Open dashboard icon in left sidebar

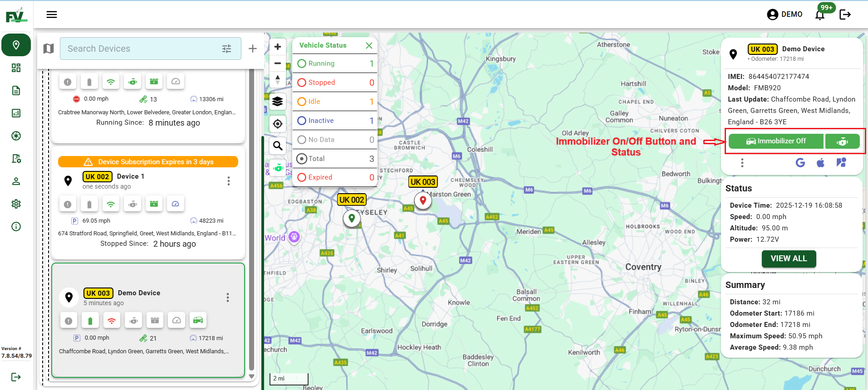tap(16, 68)
